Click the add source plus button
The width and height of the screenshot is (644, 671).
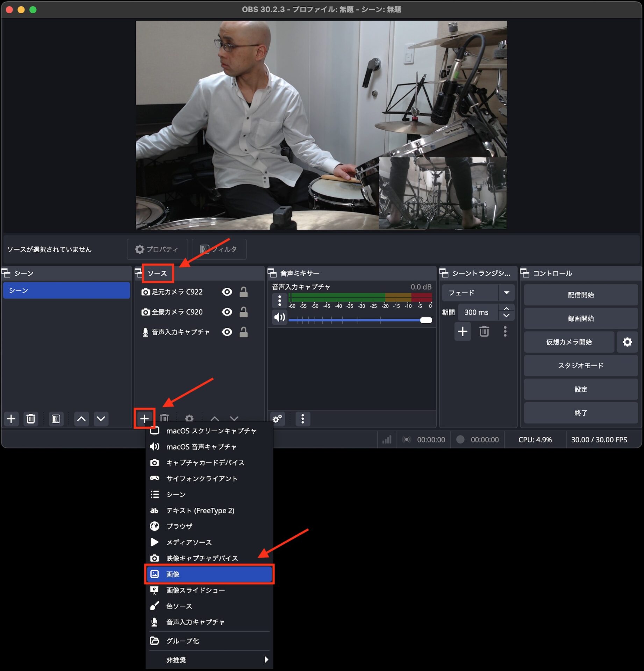(x=144, y=418)
